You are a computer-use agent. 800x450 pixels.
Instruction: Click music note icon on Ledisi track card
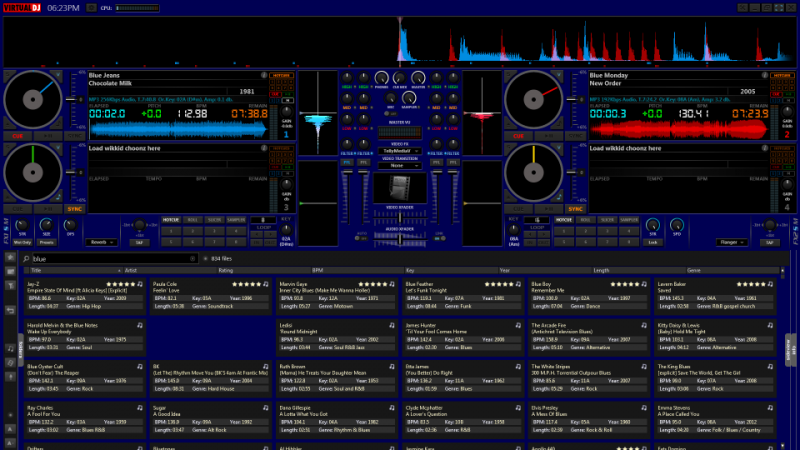[392, 325]
